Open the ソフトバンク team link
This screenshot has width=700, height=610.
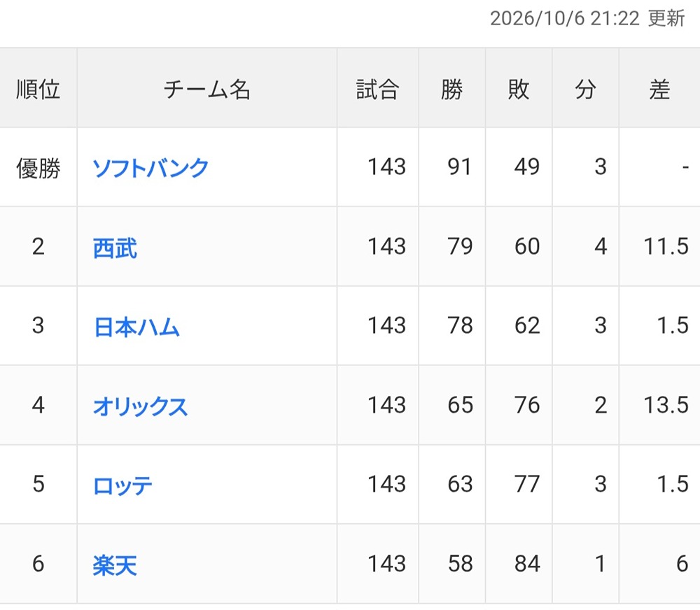(150, 168)
